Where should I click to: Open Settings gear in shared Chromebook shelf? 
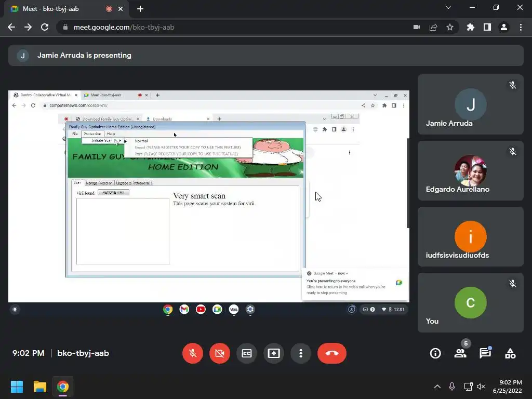(250, 309)
